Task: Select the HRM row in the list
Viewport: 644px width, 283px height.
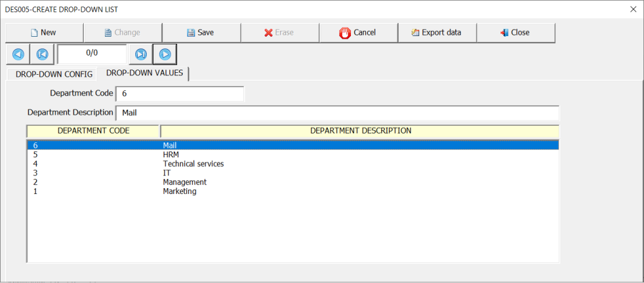Action: click(x=293, y=155)
